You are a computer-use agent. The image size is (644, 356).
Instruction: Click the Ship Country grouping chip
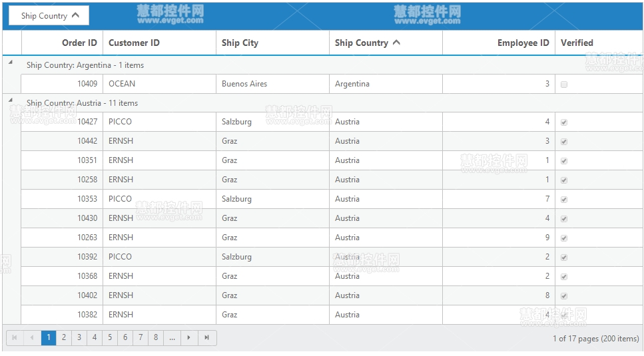[49, 15]
